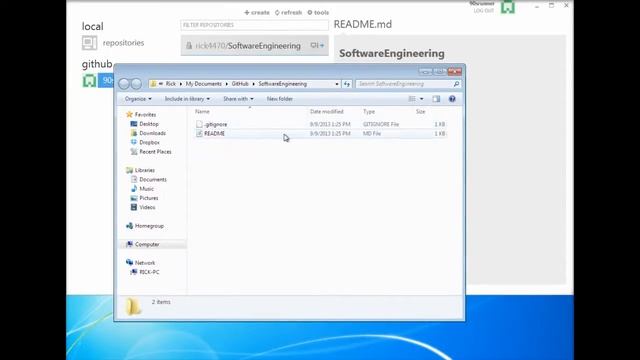The width and height of the screenshot is (640, 360).
Task: Open the Organize dropdown menu
Action: (138, 99)
